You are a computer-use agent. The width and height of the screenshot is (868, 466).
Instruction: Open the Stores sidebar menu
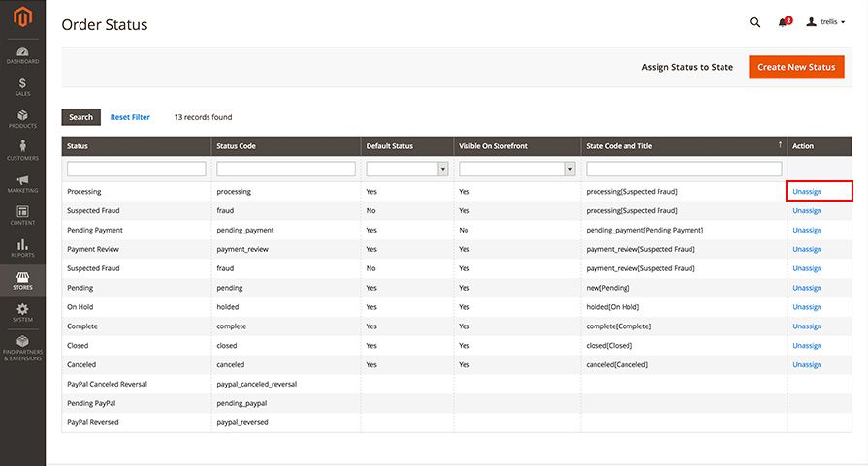click(x=22, y=281)
